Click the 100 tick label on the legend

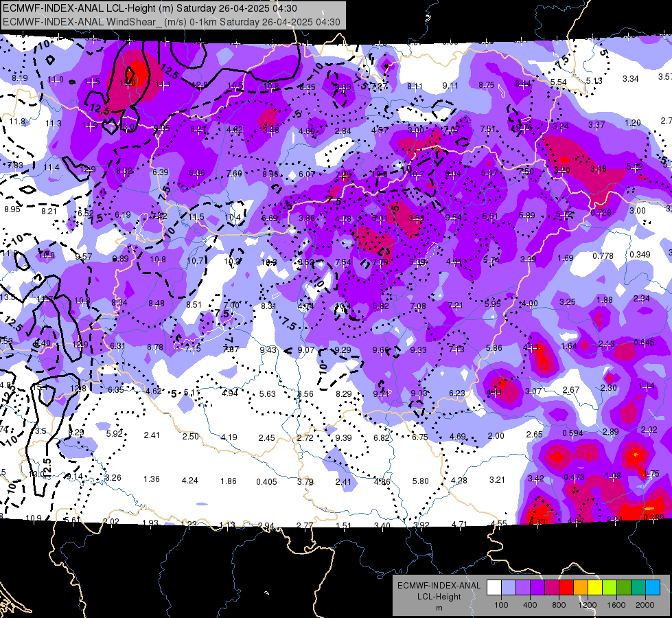(x=501, y=605)
